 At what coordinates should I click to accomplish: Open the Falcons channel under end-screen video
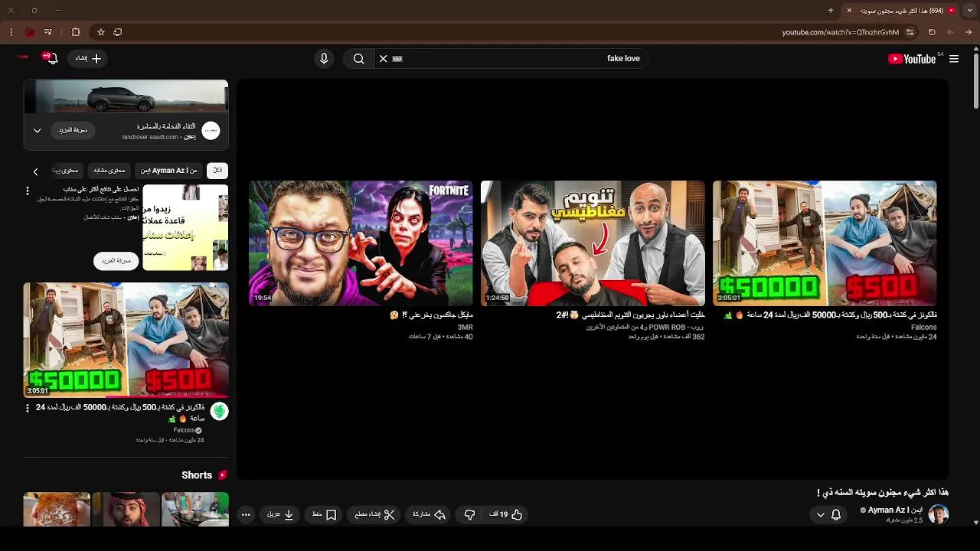coord(924,328)
